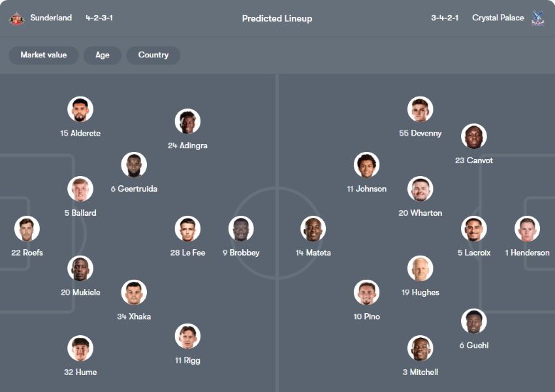Click the Predicted Lineup heading
Screen dimensions: 555x392
[277, 19]
